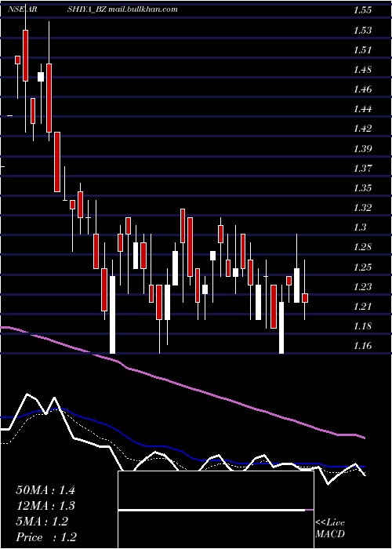Viewport: 392px width, 549px height.
Task: Select the 1.53 price level label
Action: pos(362,30)
